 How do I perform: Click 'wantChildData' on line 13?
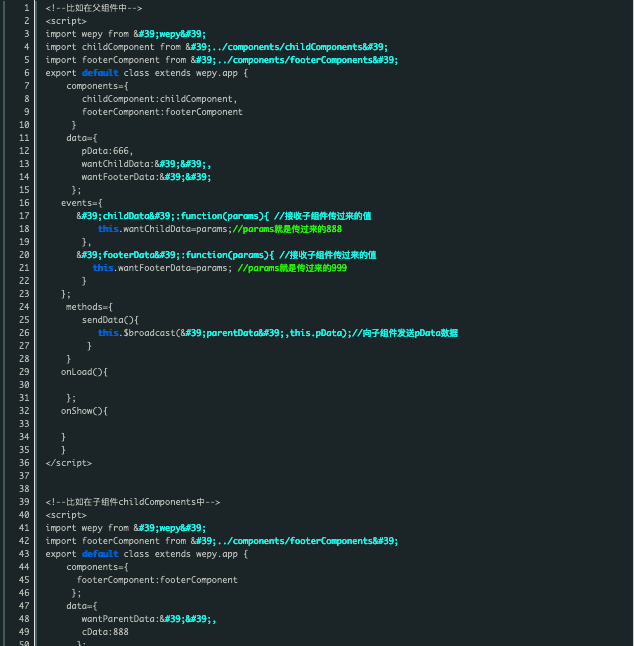[115, 164]
